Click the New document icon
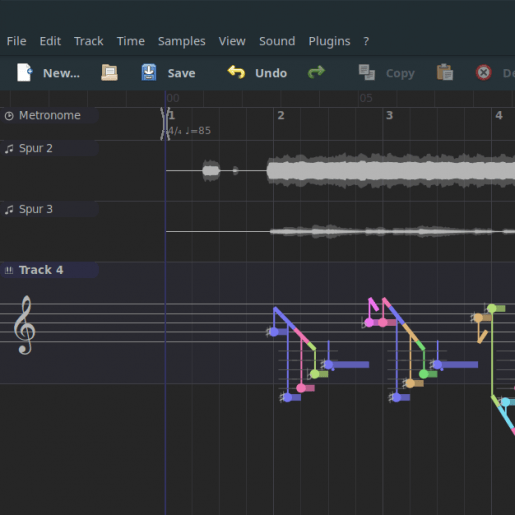 pos(25,72)
